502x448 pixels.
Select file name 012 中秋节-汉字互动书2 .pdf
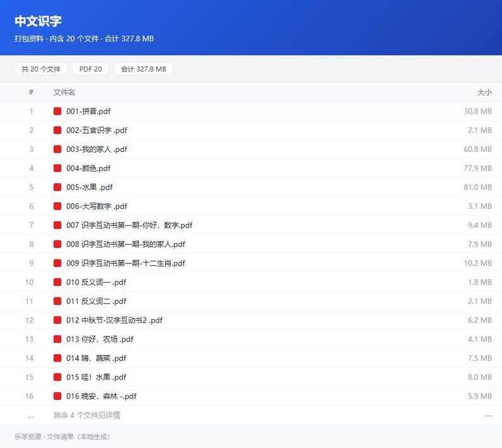[x=114, y=320]
